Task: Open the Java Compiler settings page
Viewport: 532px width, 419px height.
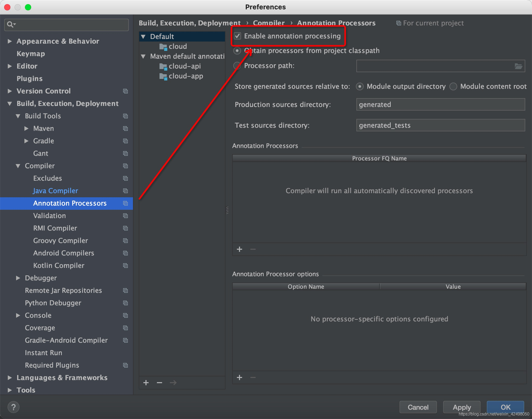Action: 55,191
